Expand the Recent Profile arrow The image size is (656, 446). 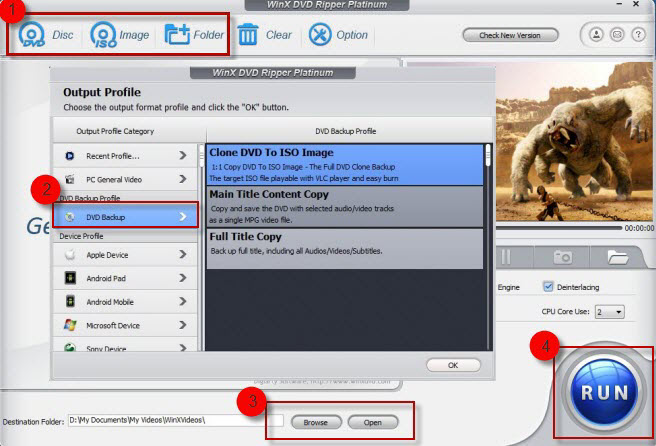(183, 156)
